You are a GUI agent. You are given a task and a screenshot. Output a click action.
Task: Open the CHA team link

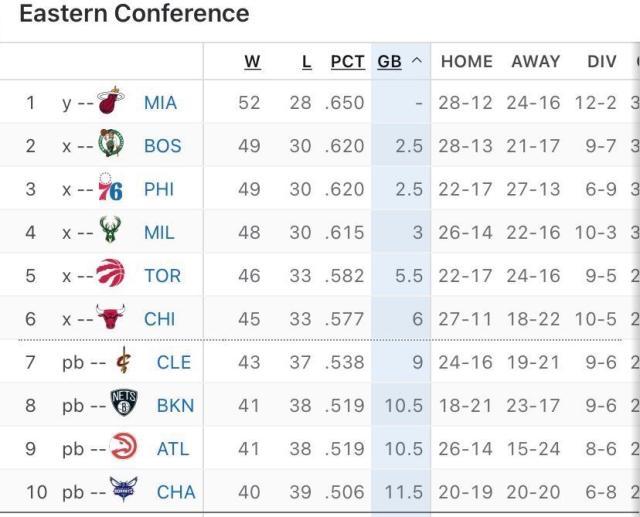[x=176, y=492]
